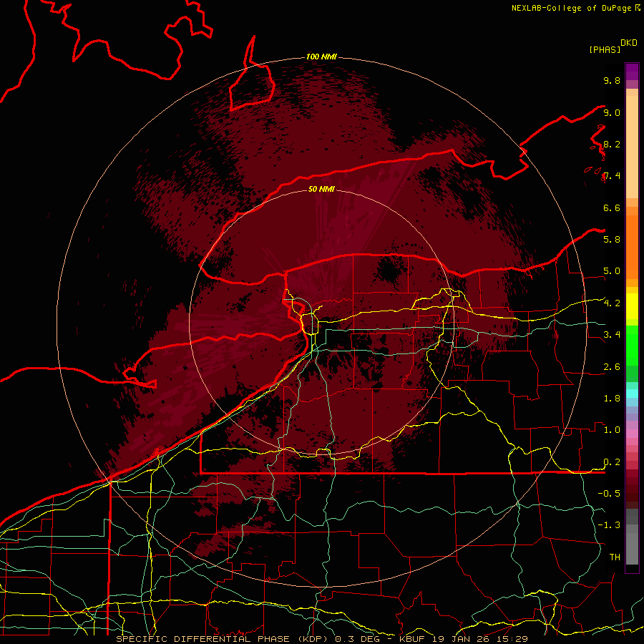
Task: Pick the cyan band of the color scale
Action: (632, 394)
